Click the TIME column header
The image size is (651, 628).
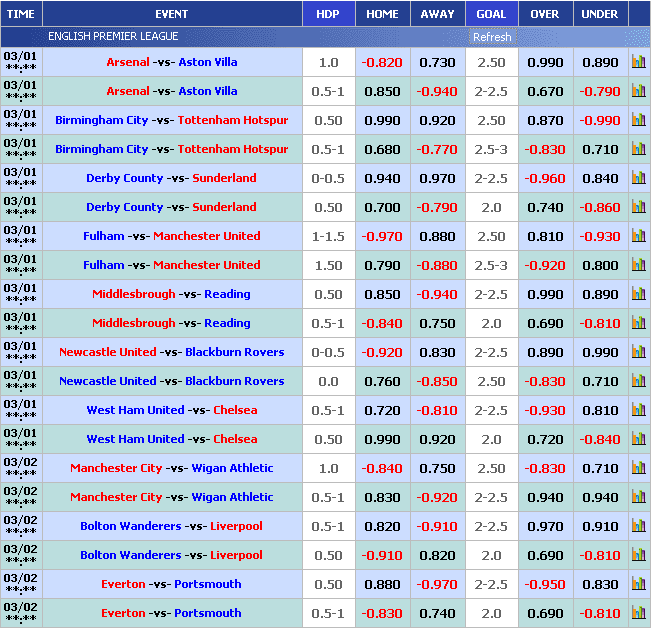pos(21,14)
